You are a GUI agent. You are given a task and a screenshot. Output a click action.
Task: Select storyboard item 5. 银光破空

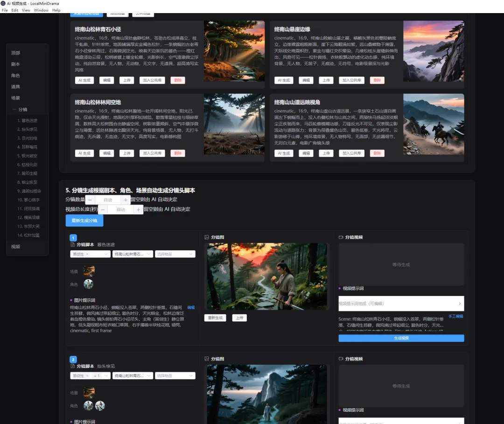coord(28,155)
